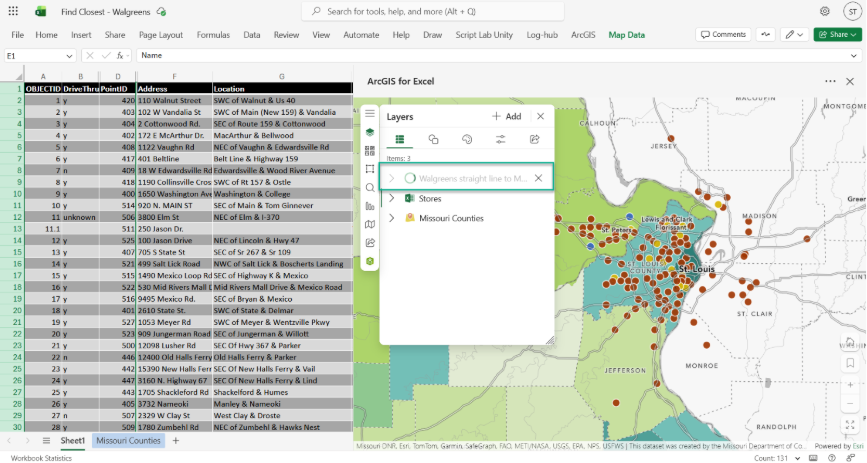Open the map search magnifier tool
867x463 pixels.
pos(370,188)
